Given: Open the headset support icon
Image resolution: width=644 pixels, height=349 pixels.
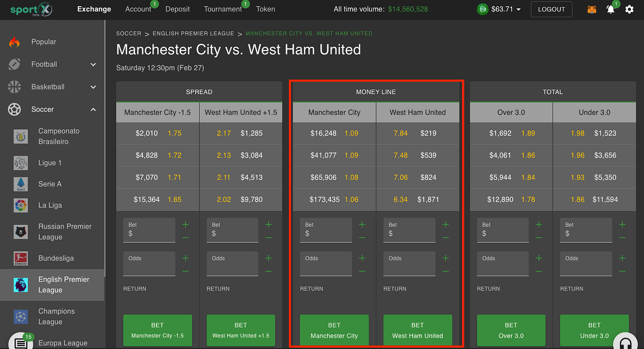Looking at the screenshot, I should pyautogui.click(x=626, y=342).
